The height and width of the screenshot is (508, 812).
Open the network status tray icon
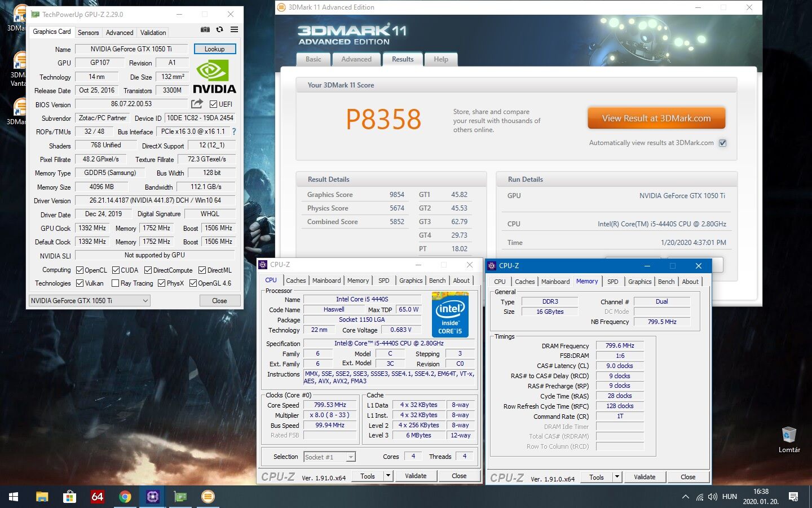[699, 497]
